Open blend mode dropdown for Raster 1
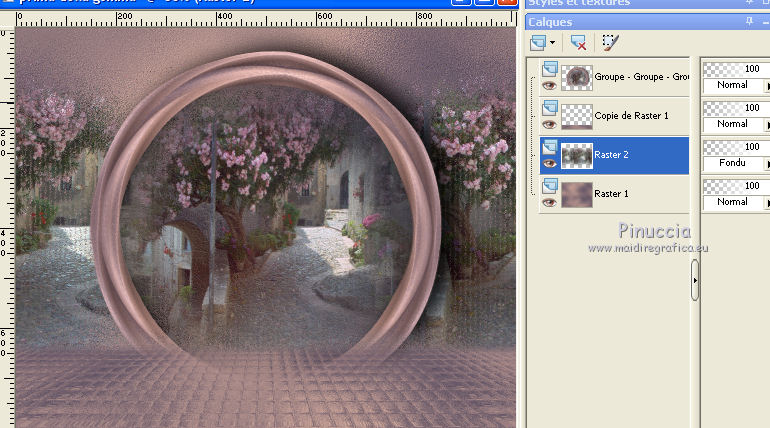The height and width of the screenshot is (428, 770). click(x=736, y=202)
